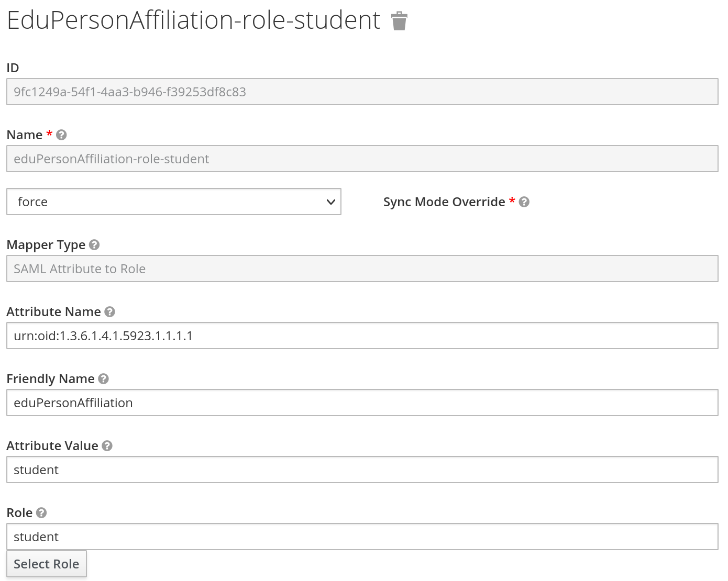Click the trash icon to delete mapper
The width and height of the screenshot is (728, 581).
pos(399,21)
